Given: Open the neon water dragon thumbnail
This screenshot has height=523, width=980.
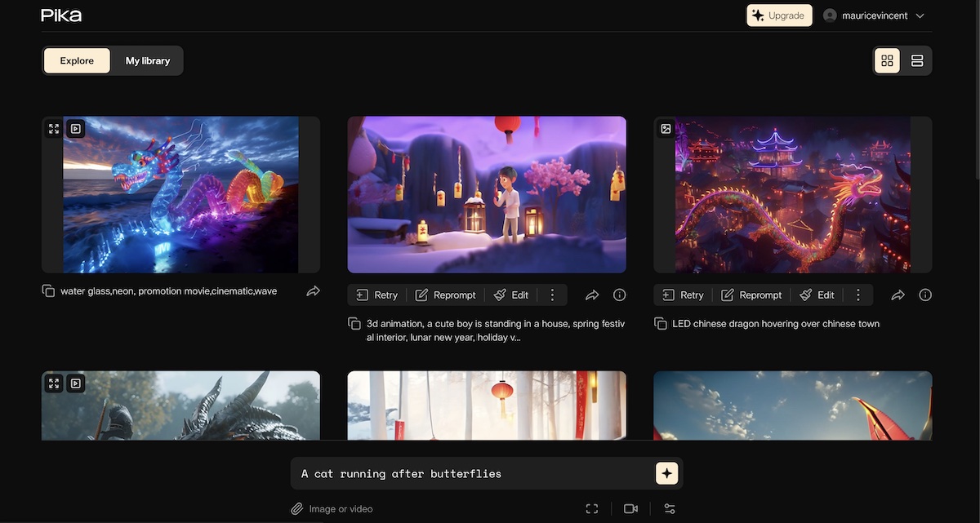Looking at the screenshot, I should tap(180, 194).
